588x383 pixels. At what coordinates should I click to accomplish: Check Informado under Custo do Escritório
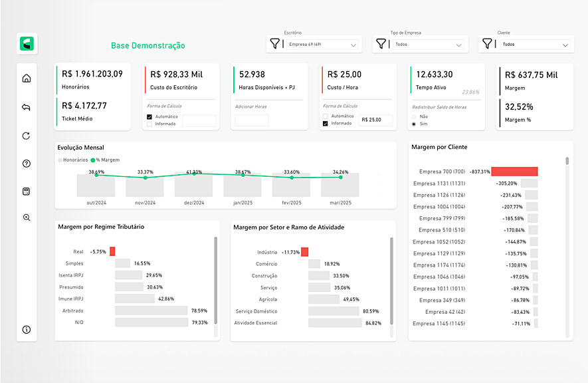[149, 124]
